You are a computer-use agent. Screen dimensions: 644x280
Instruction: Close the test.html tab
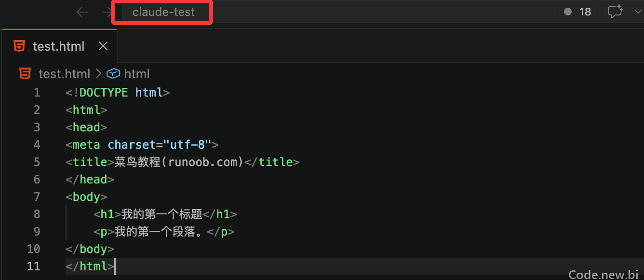click(x=103, y=46)
